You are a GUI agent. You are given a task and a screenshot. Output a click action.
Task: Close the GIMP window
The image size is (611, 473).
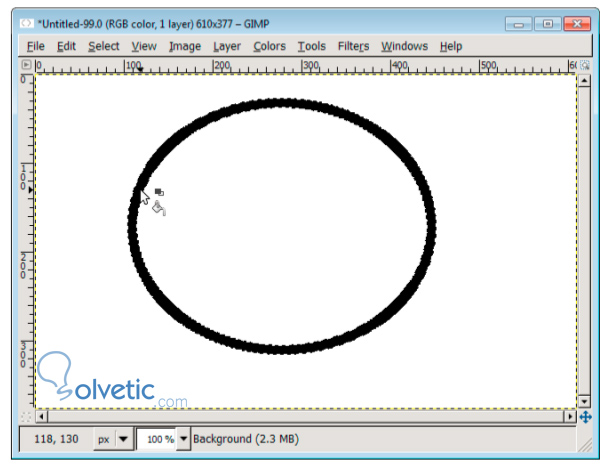577,24
